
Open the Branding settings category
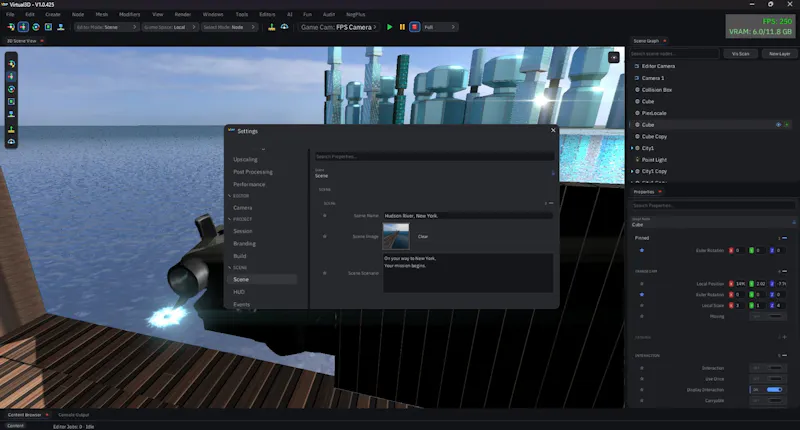pyautogui.click(x=244, y=244)
